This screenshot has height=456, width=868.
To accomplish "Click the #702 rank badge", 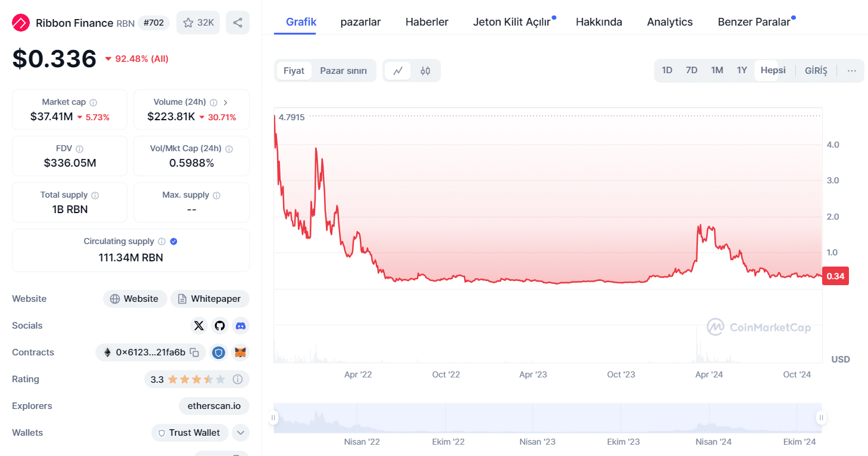I will [154, 23].
